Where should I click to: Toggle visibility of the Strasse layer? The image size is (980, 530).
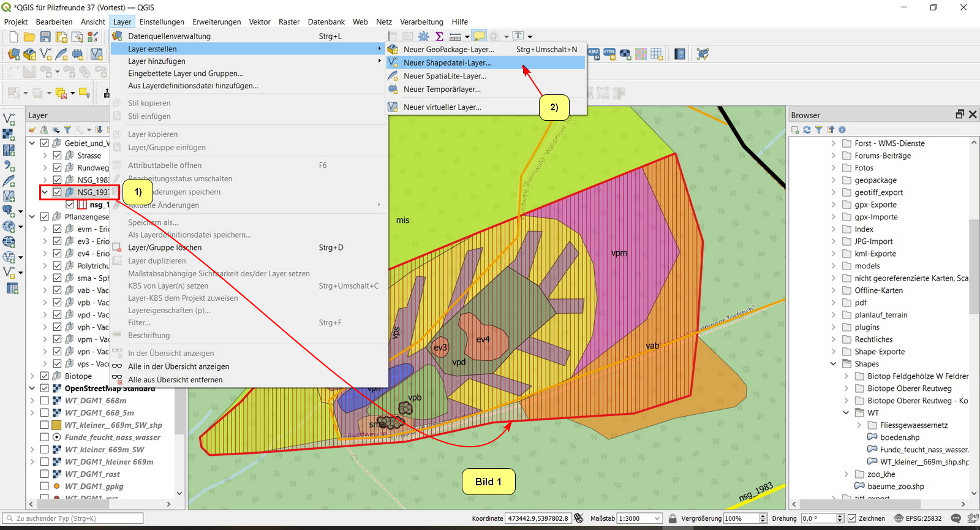click(x=57, y=156)
